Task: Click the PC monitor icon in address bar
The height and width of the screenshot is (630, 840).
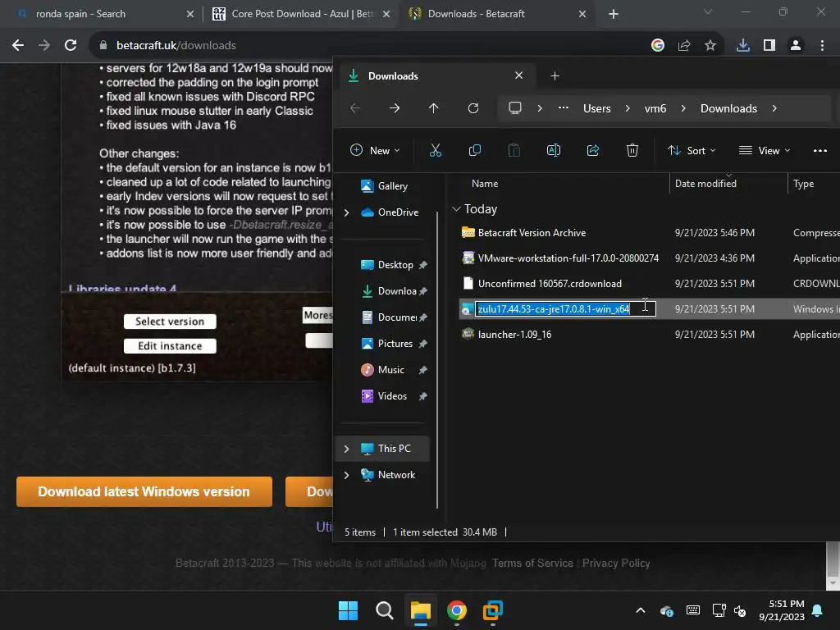Action: click(515, 108)
